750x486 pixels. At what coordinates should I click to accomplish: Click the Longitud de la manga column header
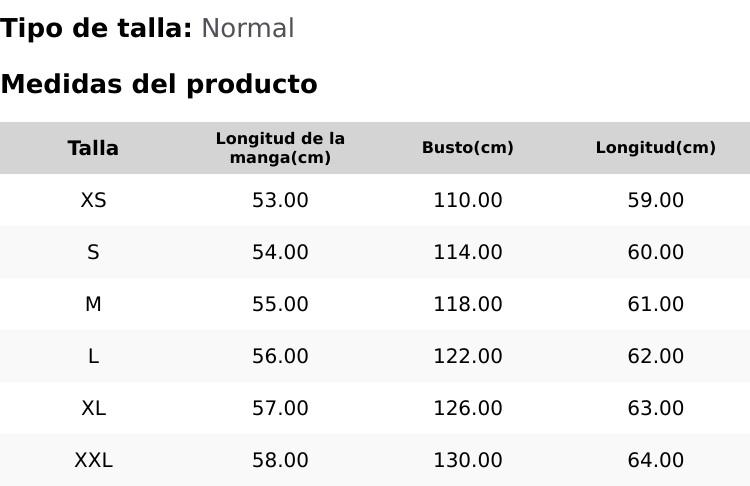280,148
